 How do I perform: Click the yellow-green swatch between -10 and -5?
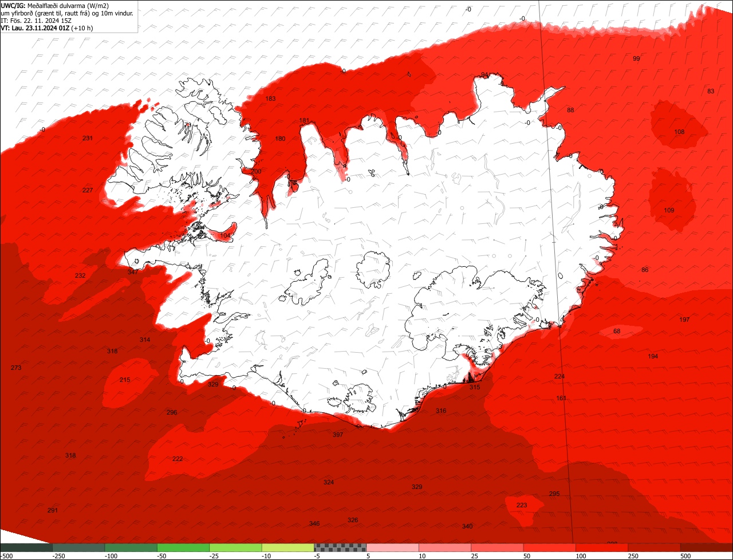288,547
